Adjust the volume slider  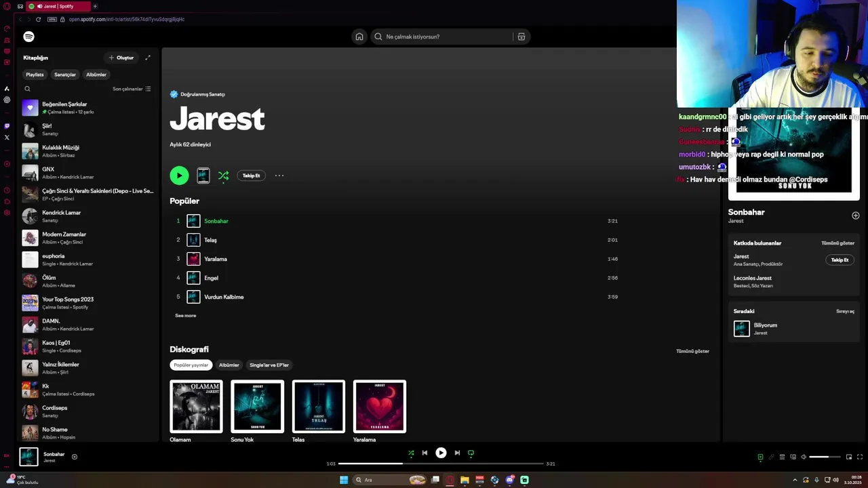pyautogui.click(x=823, y=457)
